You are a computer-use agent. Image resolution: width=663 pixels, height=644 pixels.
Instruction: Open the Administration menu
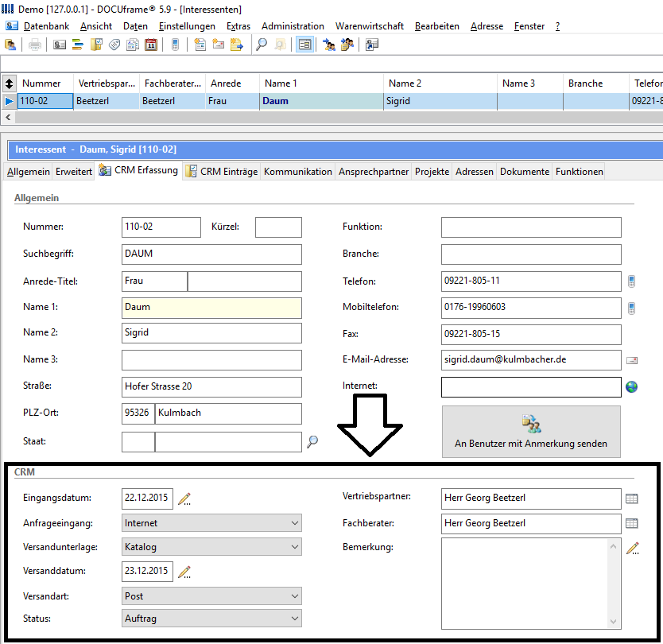point(293,26)
